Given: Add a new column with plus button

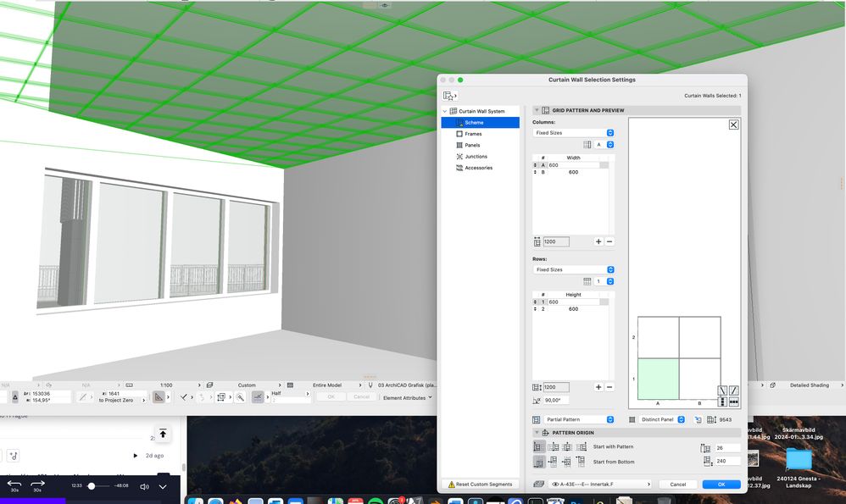Looking at the screenshot, I should tap(598, 241).
